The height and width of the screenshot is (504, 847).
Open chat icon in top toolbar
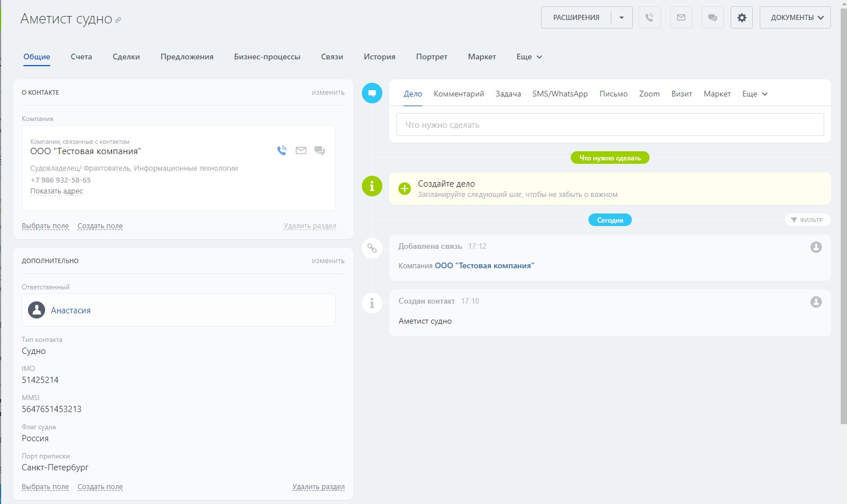tap(712, 18)
